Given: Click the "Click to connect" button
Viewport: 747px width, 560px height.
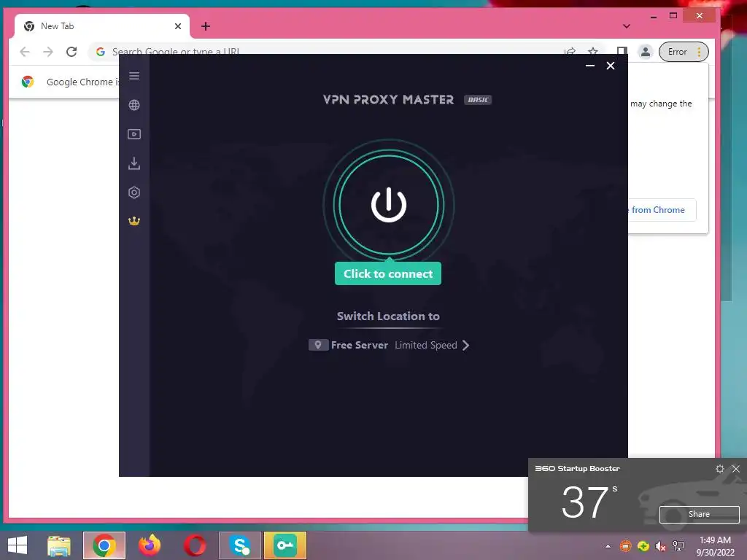Looking at the screenshot, I should [388, 274].
